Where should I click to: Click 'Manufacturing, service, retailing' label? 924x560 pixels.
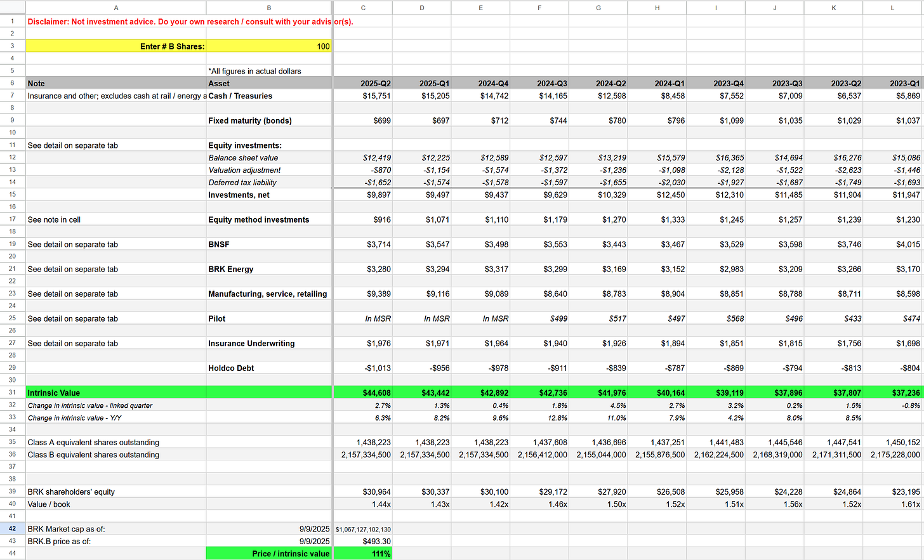click(268, 294)
